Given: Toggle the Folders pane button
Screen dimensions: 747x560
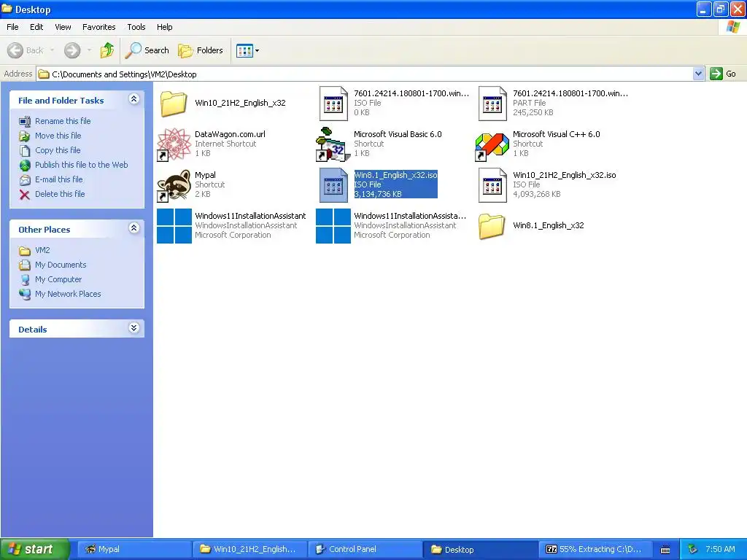Looking at the screenshot, I should (200, 50).
